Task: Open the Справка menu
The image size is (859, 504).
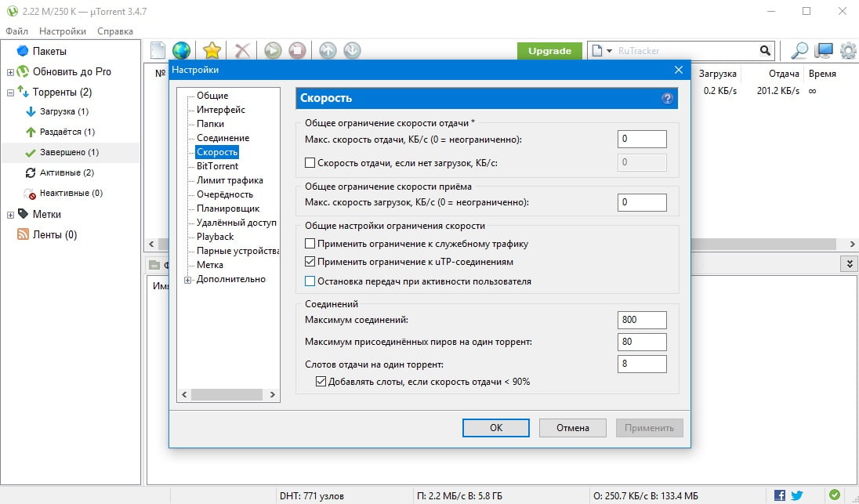Action: (x=114, y=31)
